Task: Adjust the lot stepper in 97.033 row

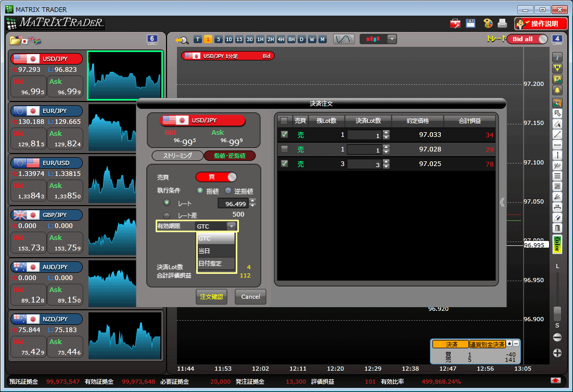Action: [x=386, y=135]
